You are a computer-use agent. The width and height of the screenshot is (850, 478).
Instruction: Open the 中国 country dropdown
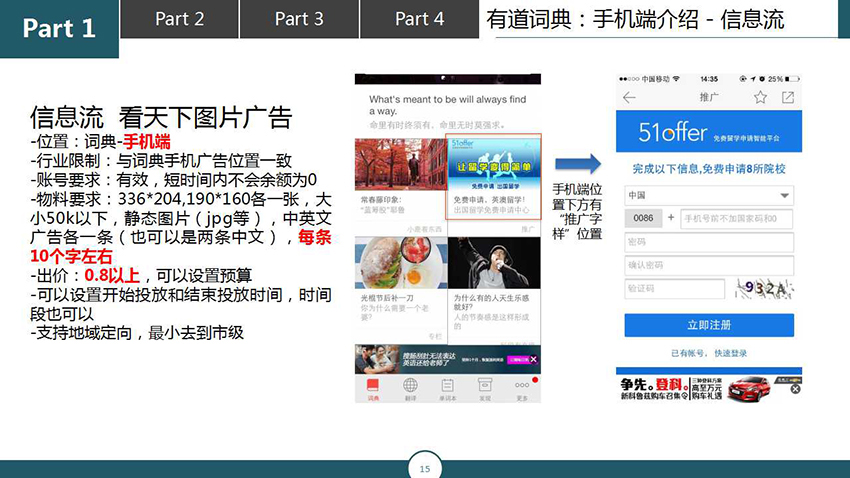click(709, 195)
